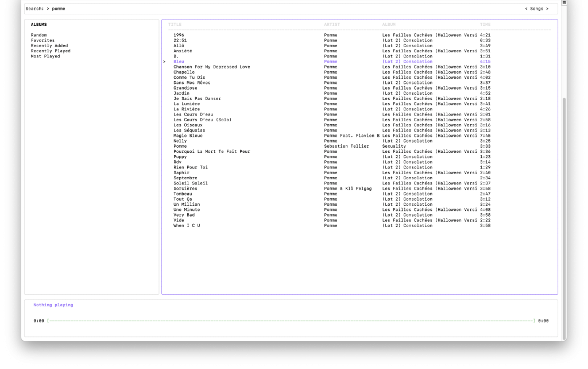
Task: Show Recently Added albums
Action: [x=49, y=45]
